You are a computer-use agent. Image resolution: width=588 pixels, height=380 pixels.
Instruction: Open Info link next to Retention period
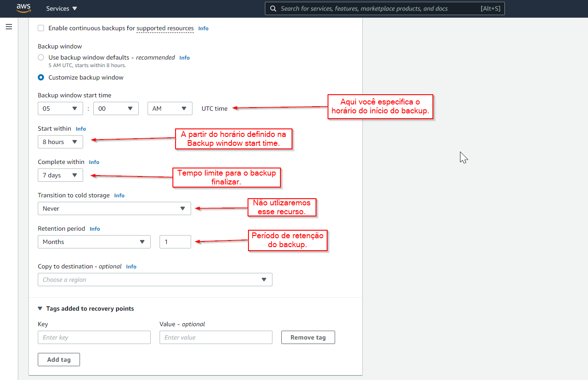(x=95, y=229)
